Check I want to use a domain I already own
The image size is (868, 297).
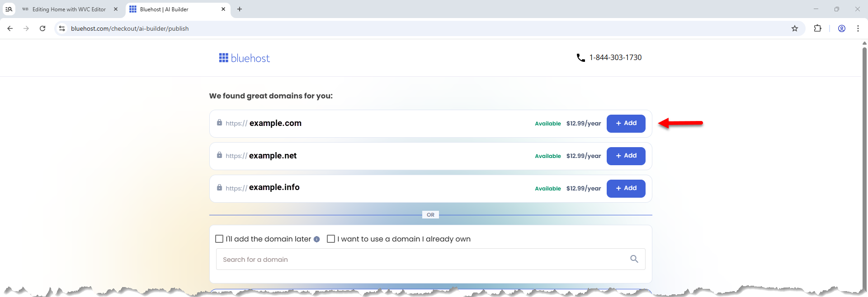pos(331,239)
